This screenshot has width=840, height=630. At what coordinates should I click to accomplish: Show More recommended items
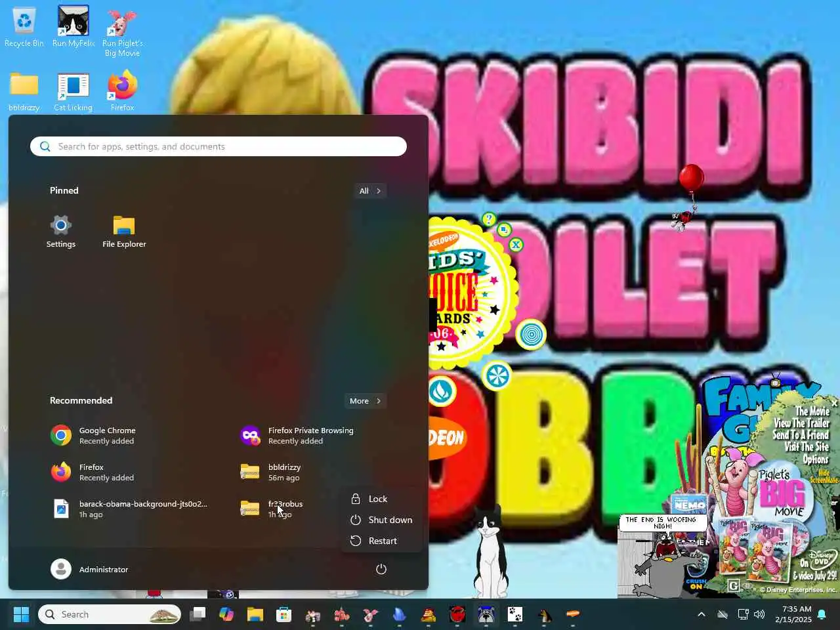pyautogui.click(x=366, y=401)
